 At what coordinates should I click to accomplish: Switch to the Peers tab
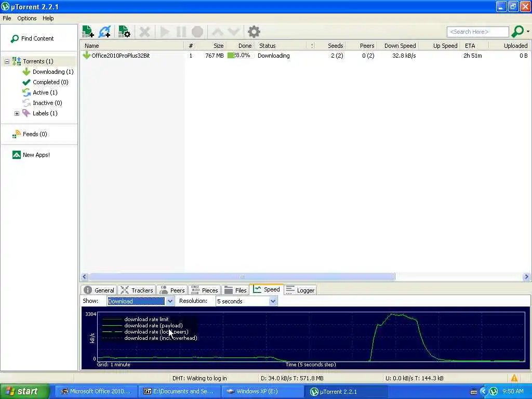click(172, 290)
